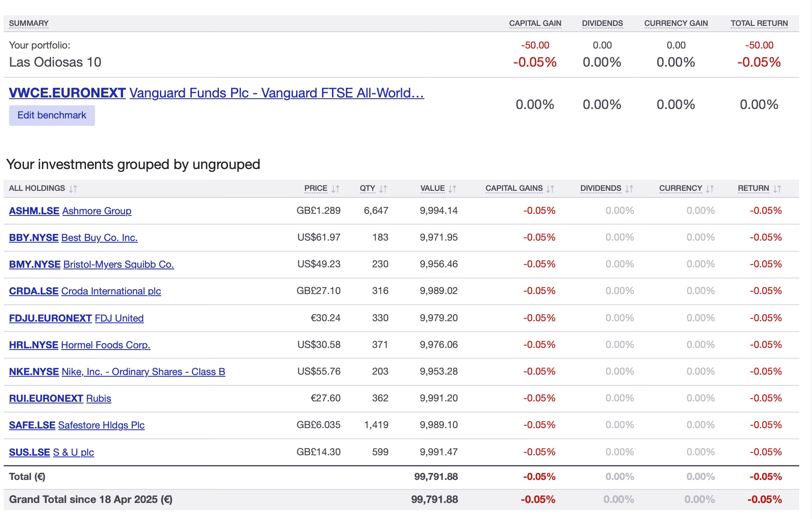
Task: Open Nike, Inc. Ordinary Shares Class B link
Action: click(144, 372)
